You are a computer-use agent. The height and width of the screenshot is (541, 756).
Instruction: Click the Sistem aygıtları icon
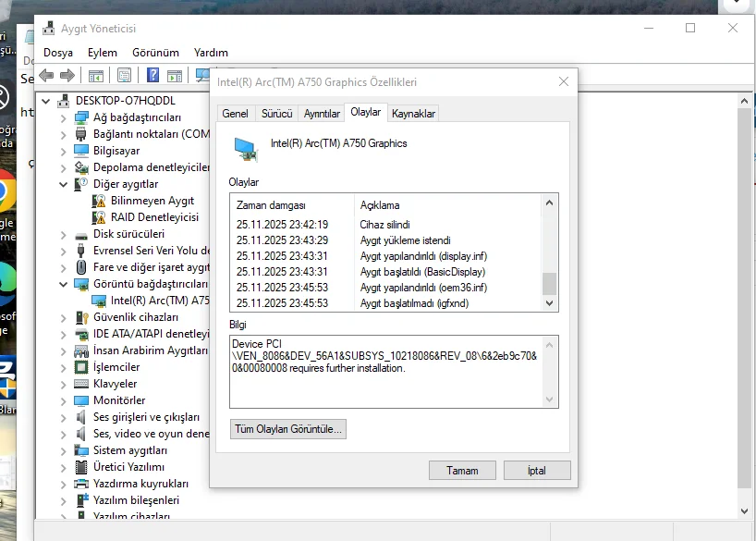[x=81, y=450]
